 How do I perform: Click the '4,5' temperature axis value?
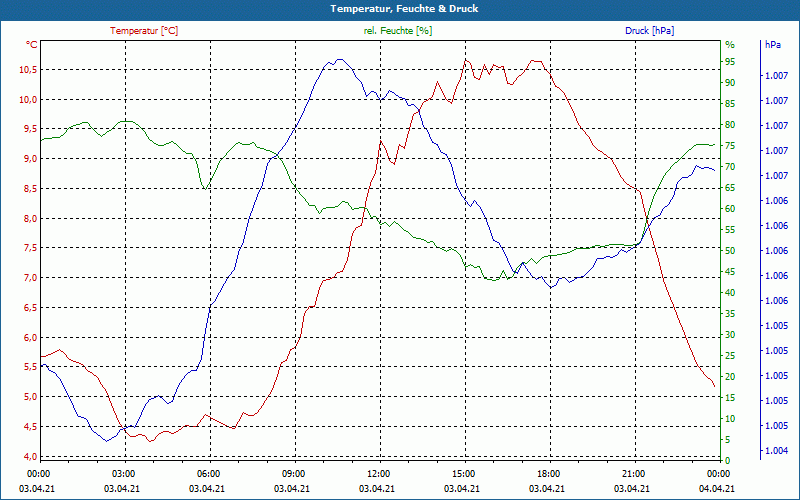(x=30, y=427)
